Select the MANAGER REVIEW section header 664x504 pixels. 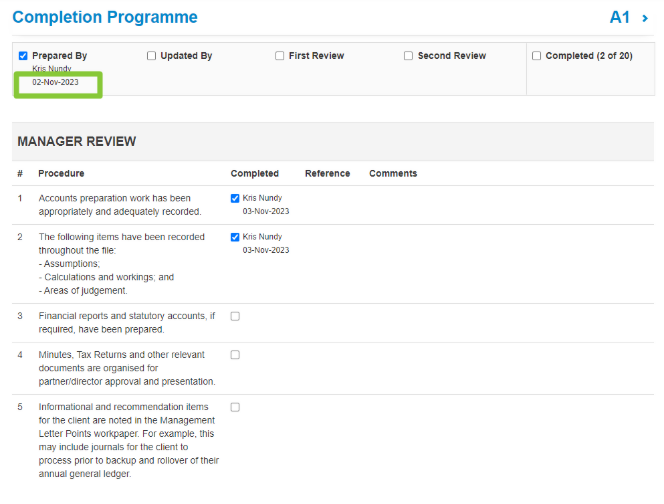pos(77,142)
